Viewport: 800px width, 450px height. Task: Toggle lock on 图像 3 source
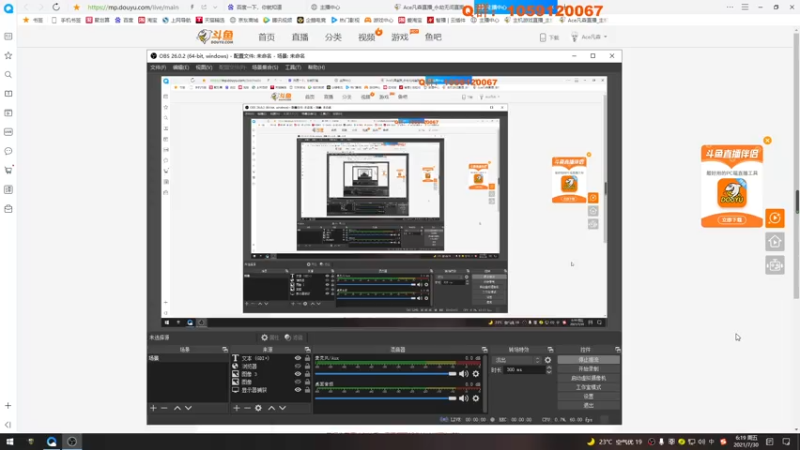coord(307,374)
